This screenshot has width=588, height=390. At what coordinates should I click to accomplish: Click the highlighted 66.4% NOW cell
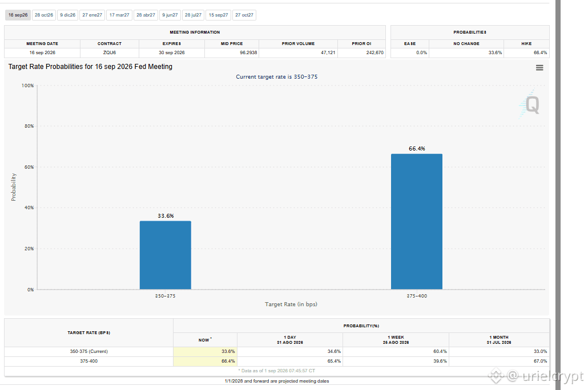click(x=205, y=361)
